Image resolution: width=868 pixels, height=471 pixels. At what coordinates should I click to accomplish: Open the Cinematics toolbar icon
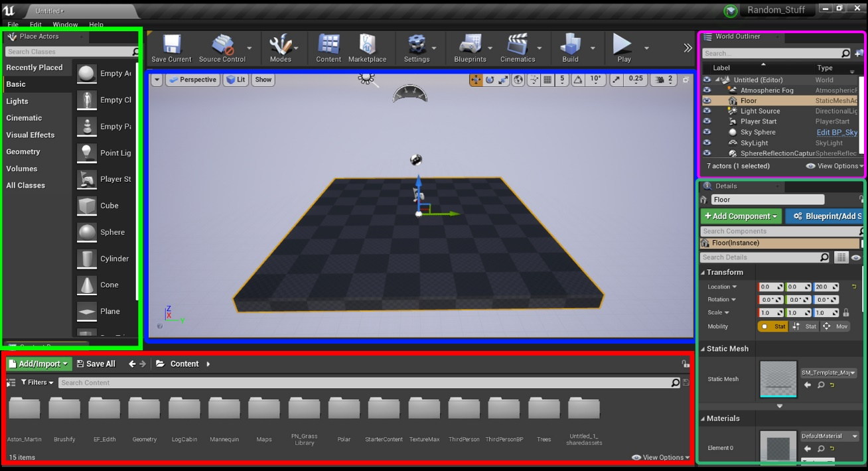(x=517, y=45)
